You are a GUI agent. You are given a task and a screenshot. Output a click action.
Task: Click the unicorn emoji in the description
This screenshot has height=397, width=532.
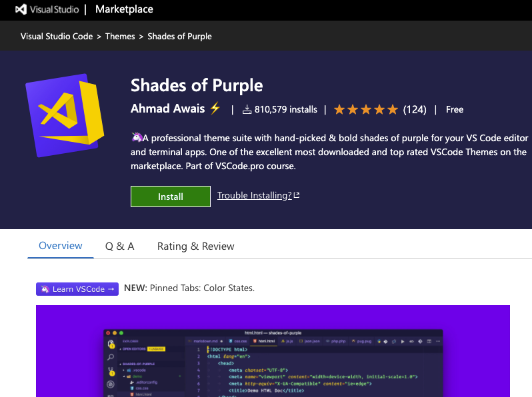point(137,137)
